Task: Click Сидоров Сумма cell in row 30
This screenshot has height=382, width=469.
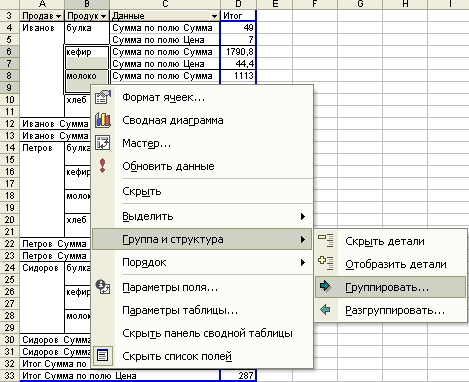Action: click(x=55, y=340)
